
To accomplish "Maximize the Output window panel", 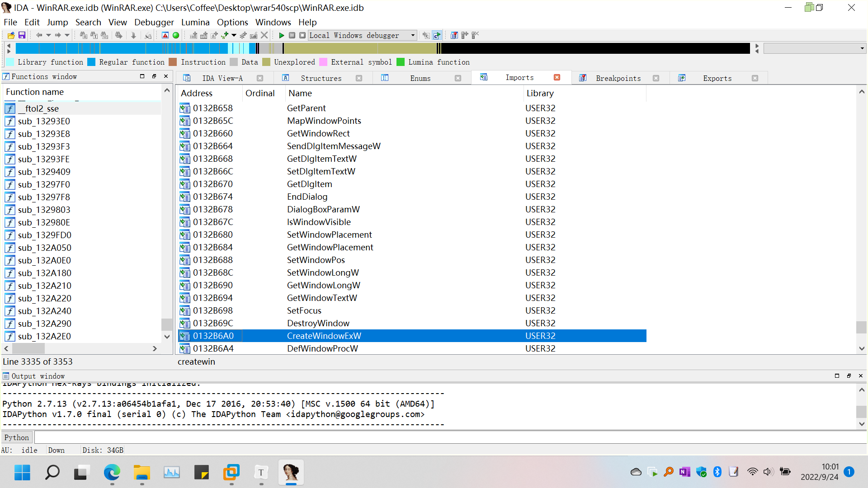I will coord(837,376).
